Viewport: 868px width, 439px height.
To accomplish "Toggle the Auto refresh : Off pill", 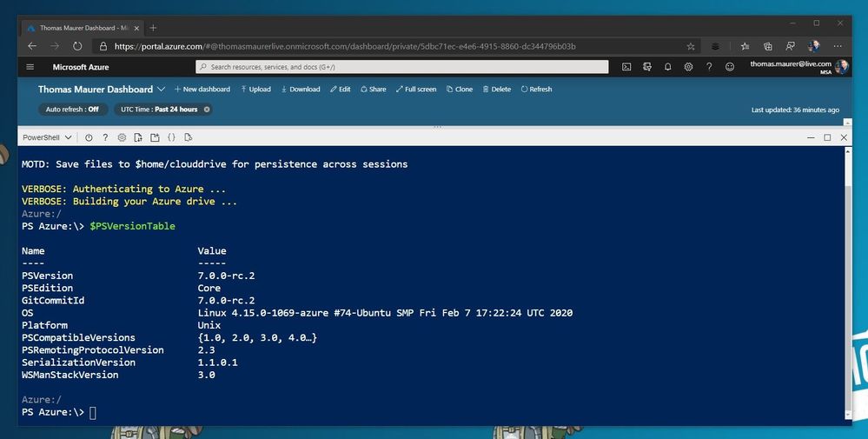I will 72,110.
